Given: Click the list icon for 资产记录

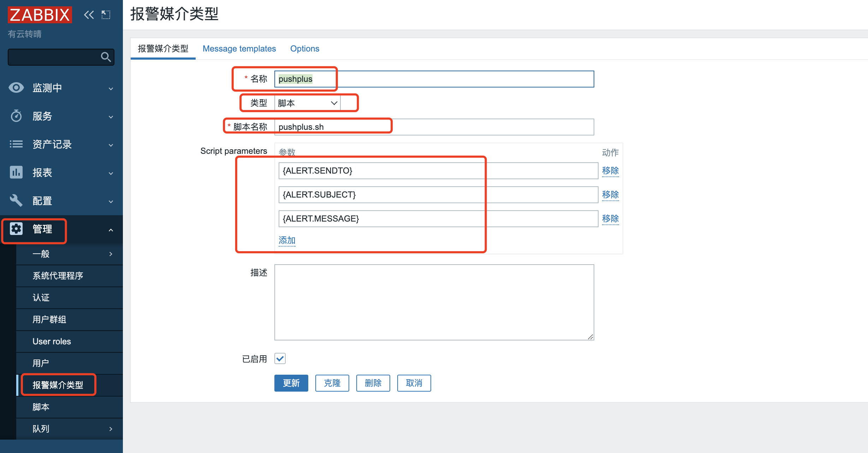Looking at the screenshot, I should [16, 144].
